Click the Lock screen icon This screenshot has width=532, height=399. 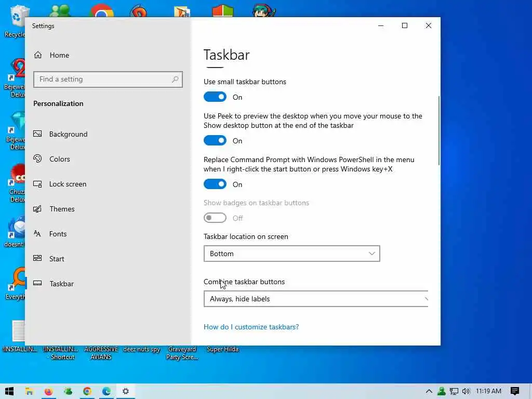click(37, 184)
